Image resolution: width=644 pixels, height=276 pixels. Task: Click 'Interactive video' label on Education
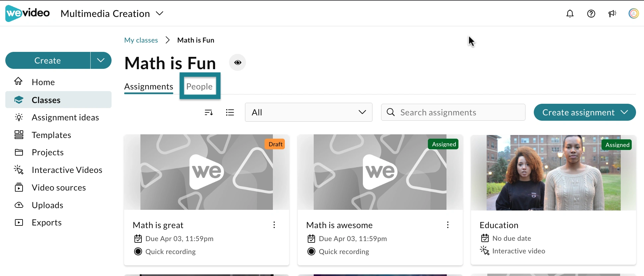click(x=519, y=251)
